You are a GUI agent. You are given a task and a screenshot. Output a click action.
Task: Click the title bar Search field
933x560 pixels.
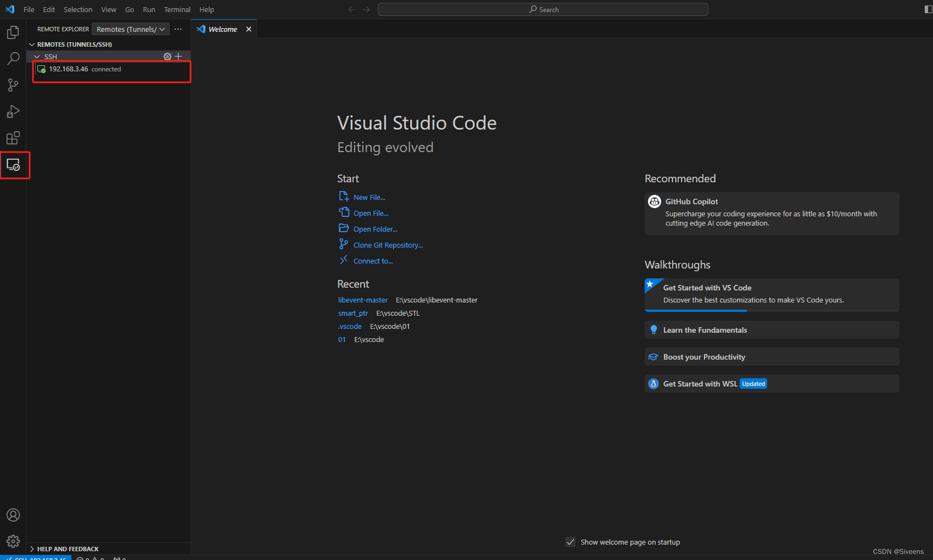543,9
